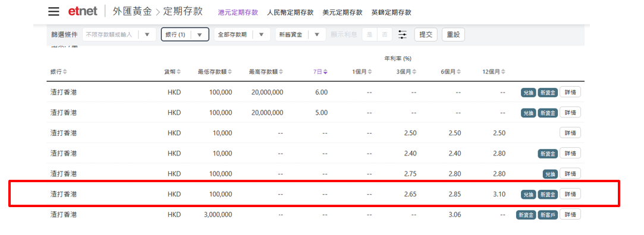Viewport: 644px width, 235px height.
Task: Click the 2.40 3-month rate cell
Action: click(x=410, y=153)
